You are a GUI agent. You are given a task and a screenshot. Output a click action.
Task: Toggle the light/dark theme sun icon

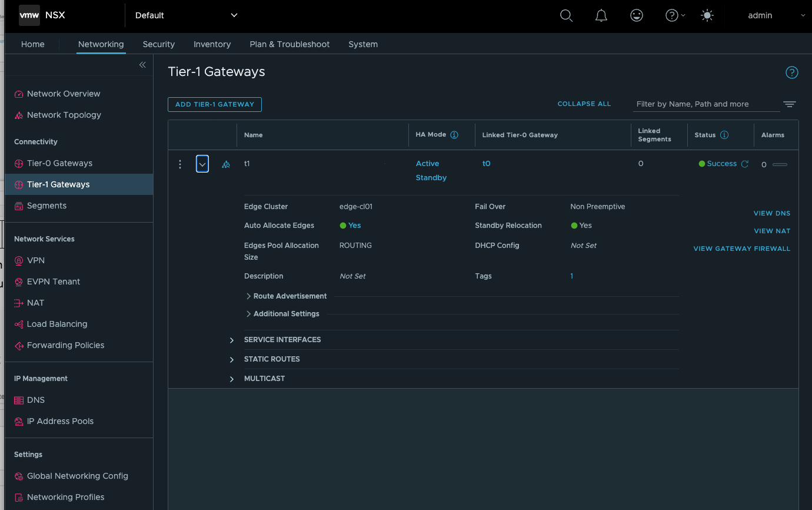[x=707, y=15]
